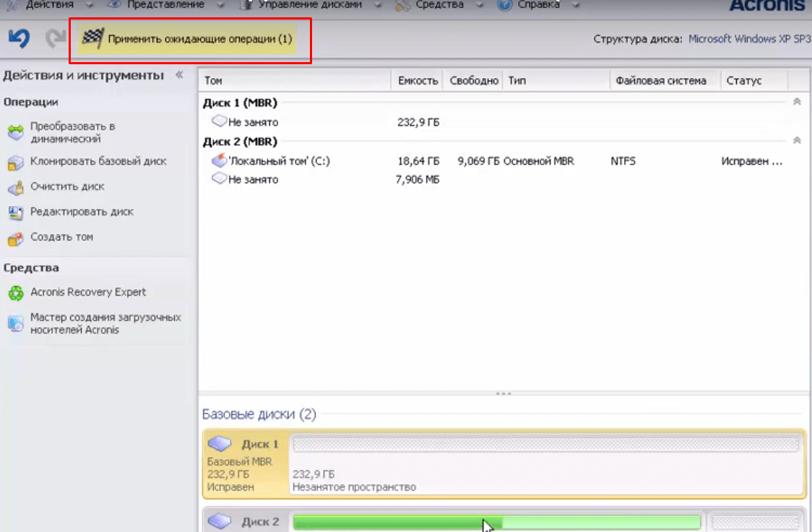Click Convert to dynamic disk icon
This screenshot has height=532, width=812.
point(16,133)
